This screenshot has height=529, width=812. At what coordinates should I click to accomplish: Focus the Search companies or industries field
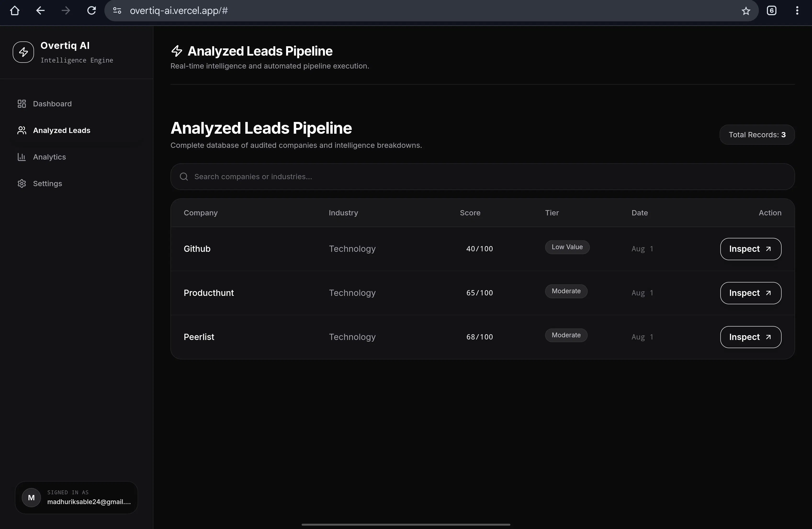tap(482, 177)
